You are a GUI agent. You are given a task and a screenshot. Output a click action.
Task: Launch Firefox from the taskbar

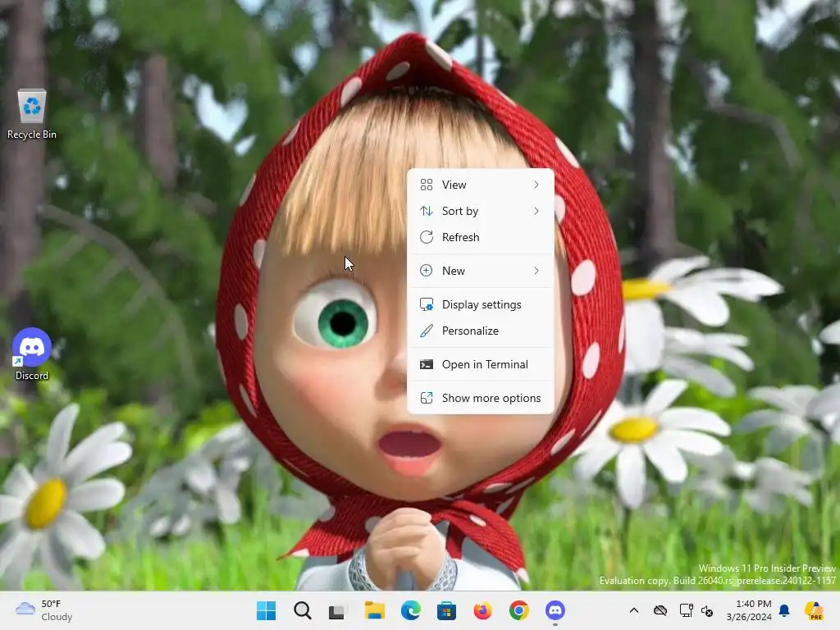coord(482,610)
